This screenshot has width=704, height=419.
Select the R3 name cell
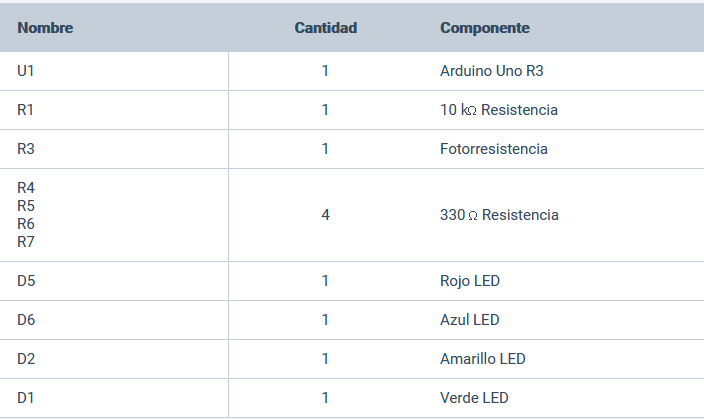coord(26,149)
